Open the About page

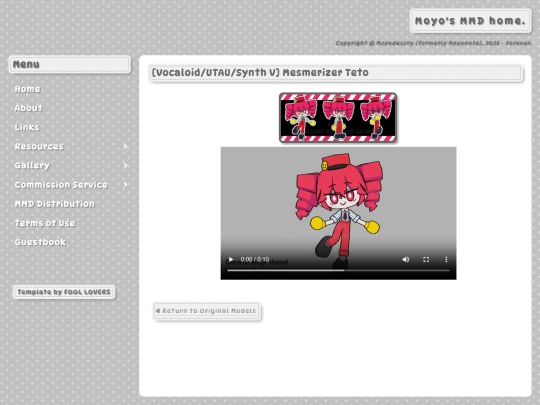pos(28,108)
